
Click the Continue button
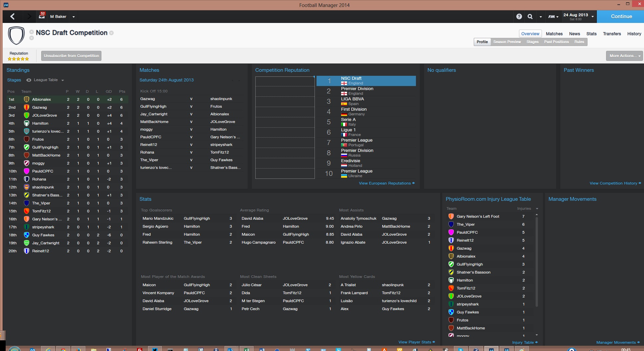tap(620, 17)
